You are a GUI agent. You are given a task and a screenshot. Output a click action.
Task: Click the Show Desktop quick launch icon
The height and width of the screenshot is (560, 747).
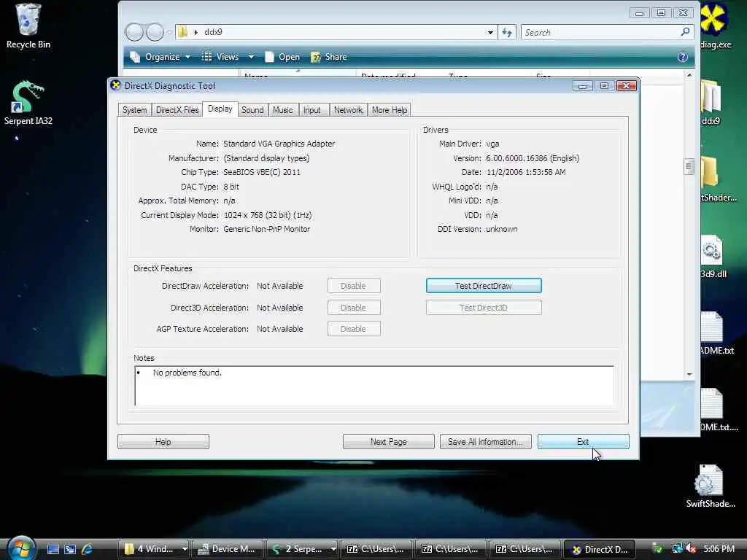(53, 549)
